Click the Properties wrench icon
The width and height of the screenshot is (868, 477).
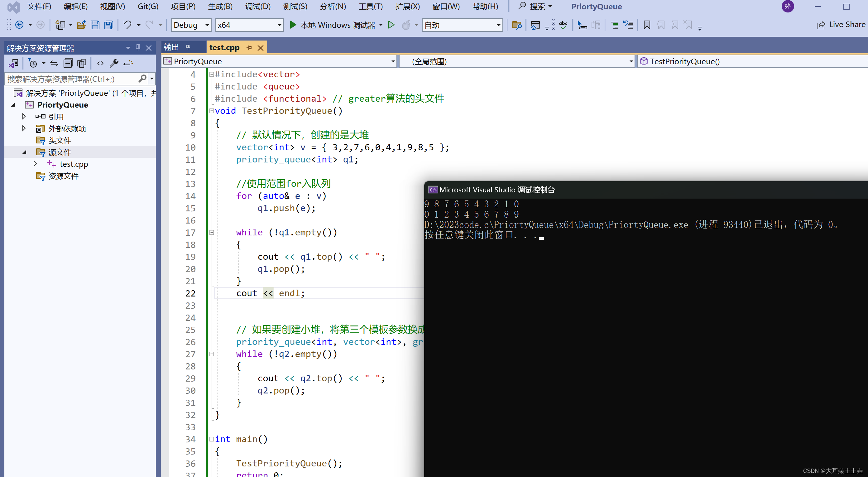(x=114, y=63)
